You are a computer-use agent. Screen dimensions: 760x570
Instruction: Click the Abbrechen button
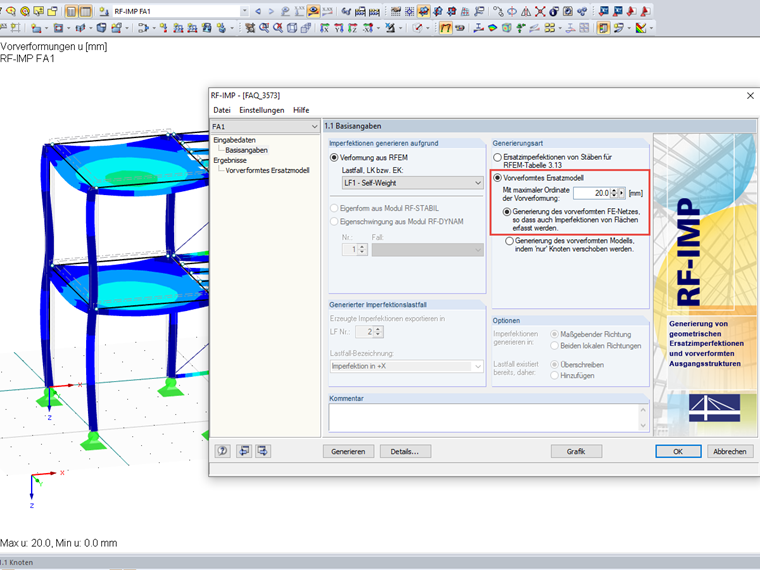(x=729, y=451)
